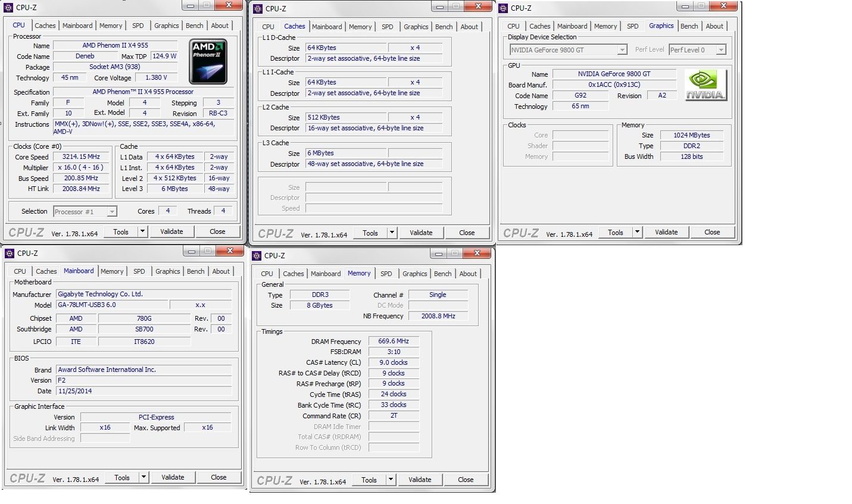
Task: Click CAS# Latency 9.0 clocks
Action: 394,362
